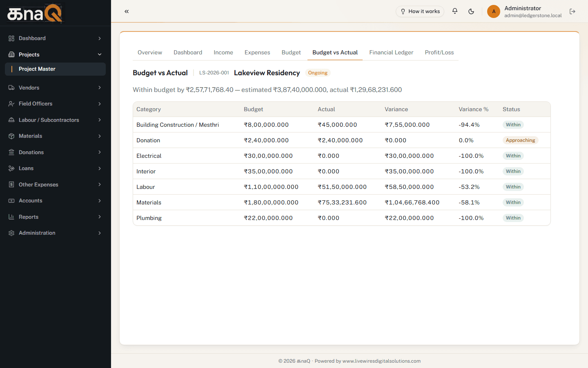The height and width of the screenshot is (368, 588).
Task: Expand the Reports menu chevron
Action: 100,217
